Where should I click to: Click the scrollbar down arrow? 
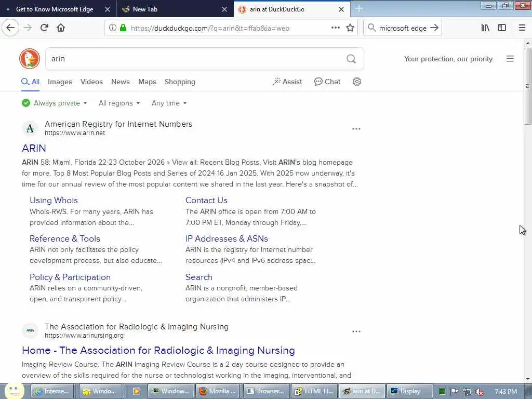click(x=527, y=379)
